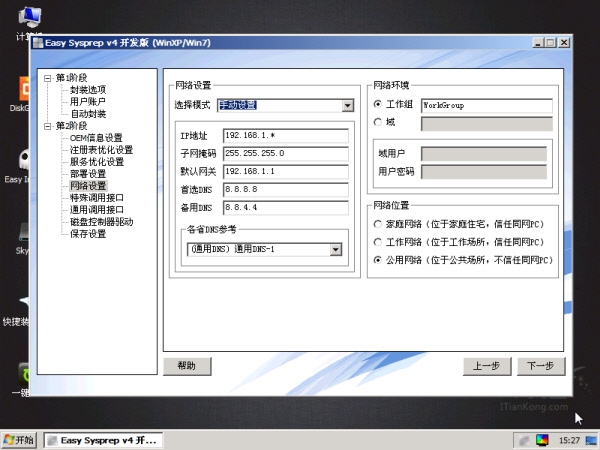This screenshot has width=600, height=450.
Task: Click the 子网掩码 input field
Action: (x=286, y=153)
